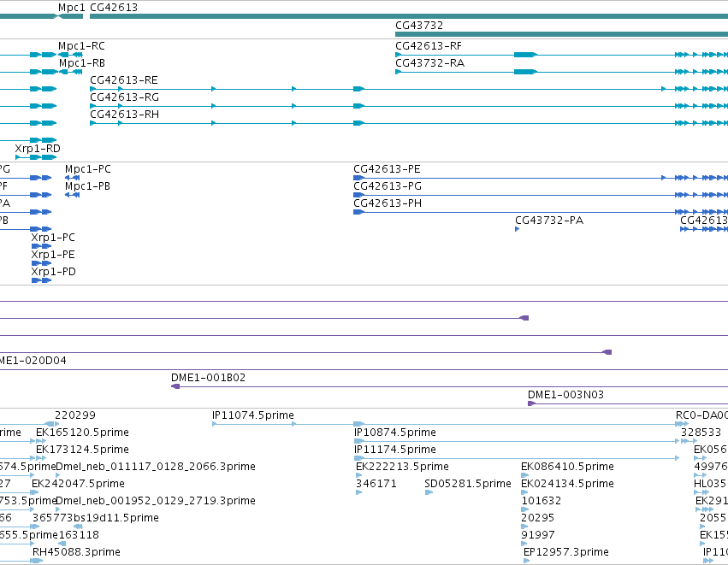Click the CG43732 gene bar
The height and width of the screenshot is (565, 728).
pyautogui.click(x=561, y=34)
